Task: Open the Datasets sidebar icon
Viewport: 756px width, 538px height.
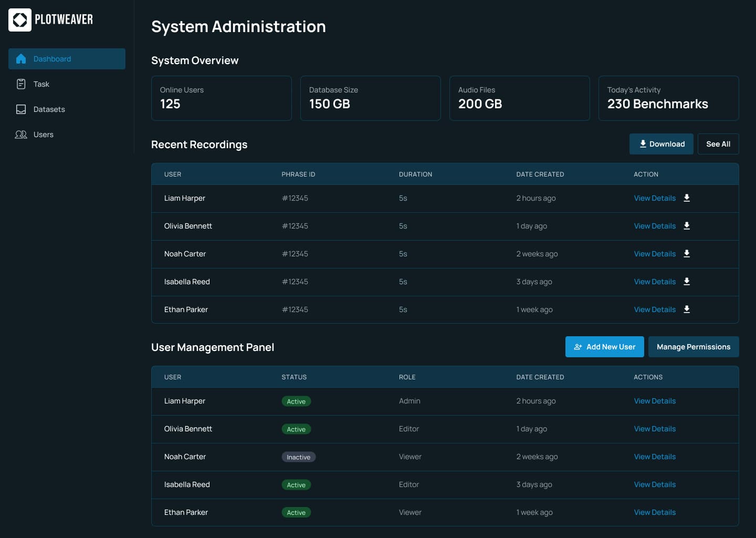Action: (x=21, y=109)
